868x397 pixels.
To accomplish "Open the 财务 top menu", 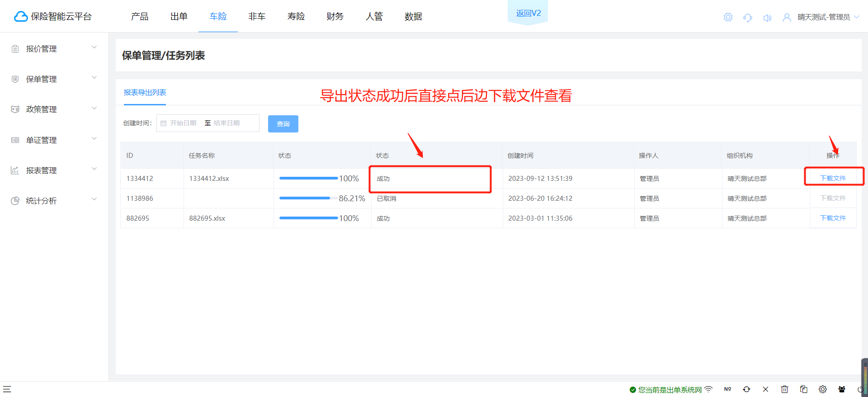I will [335, 16].
